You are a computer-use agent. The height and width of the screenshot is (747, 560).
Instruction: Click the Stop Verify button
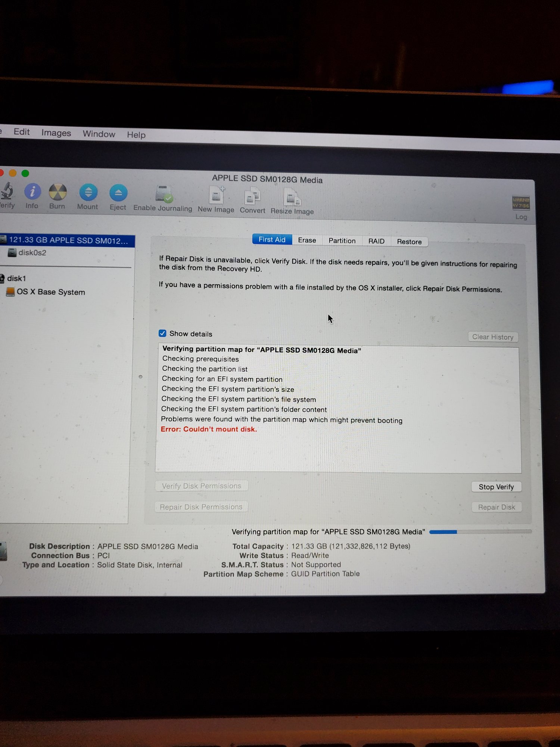pyautogui.click(x=496, y=487)
